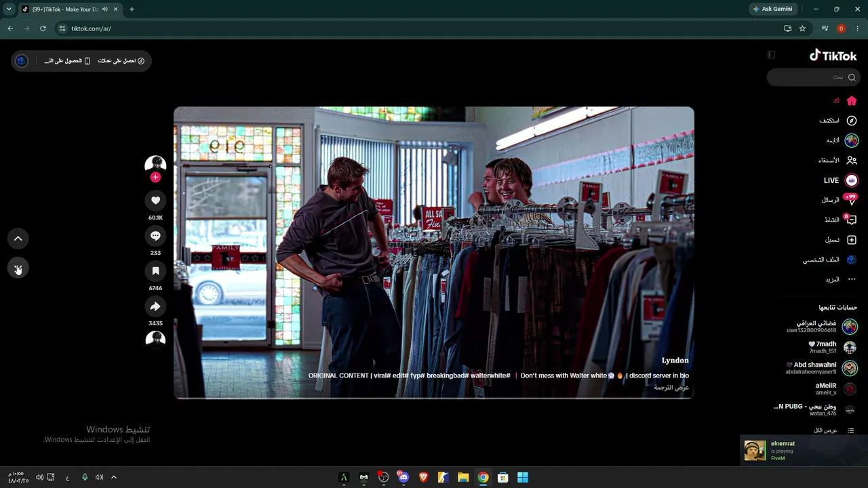Go back in browser history
Screen dimensions: 868x488
[10, 28]
